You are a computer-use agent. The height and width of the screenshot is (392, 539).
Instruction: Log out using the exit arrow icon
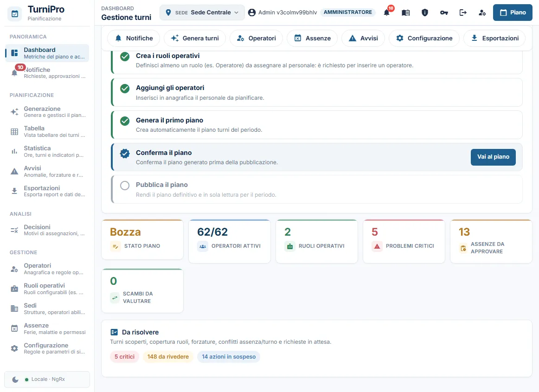coord(463,13)
